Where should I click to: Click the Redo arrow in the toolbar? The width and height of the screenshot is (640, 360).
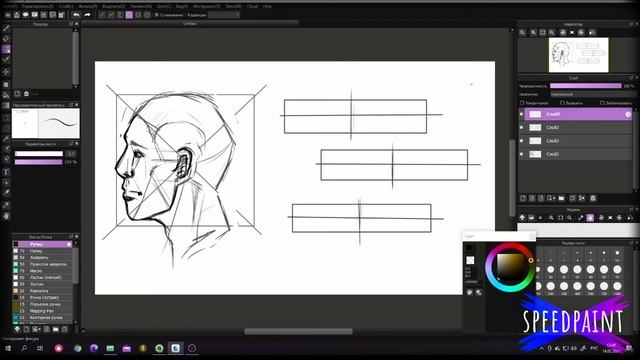87,15
